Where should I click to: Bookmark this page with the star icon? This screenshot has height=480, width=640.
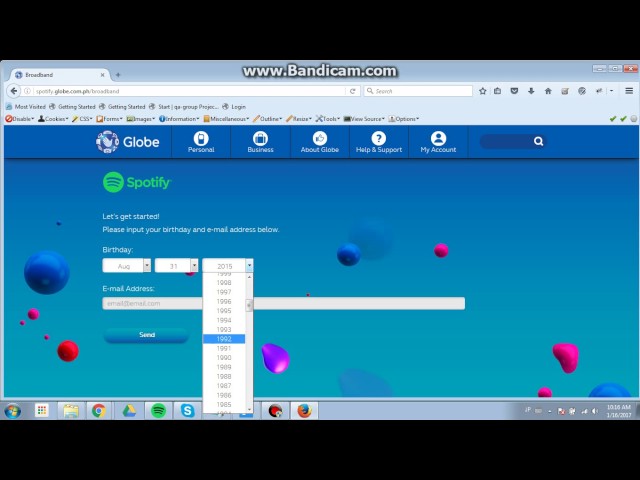482,91
